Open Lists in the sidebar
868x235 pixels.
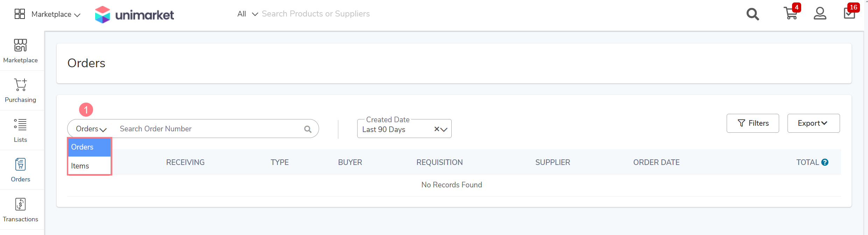[21, 130]
